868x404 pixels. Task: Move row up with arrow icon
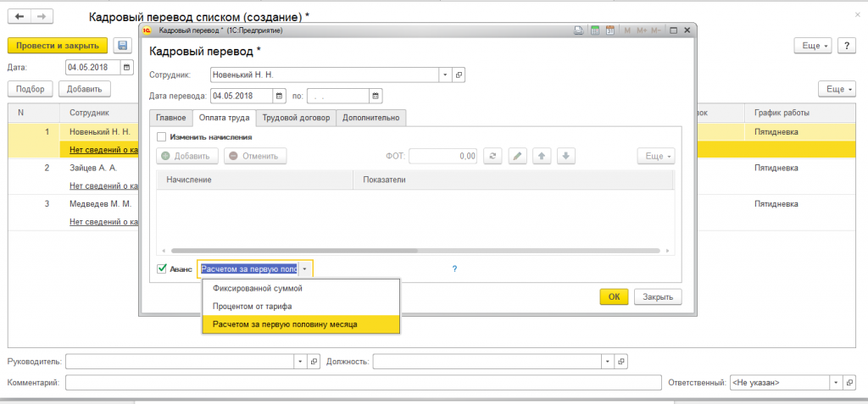(x=541, y=156)
